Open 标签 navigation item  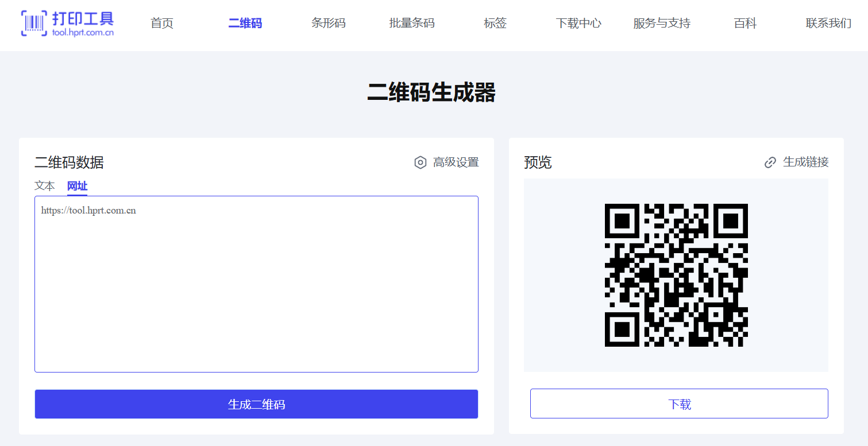[x=495, y=23]
